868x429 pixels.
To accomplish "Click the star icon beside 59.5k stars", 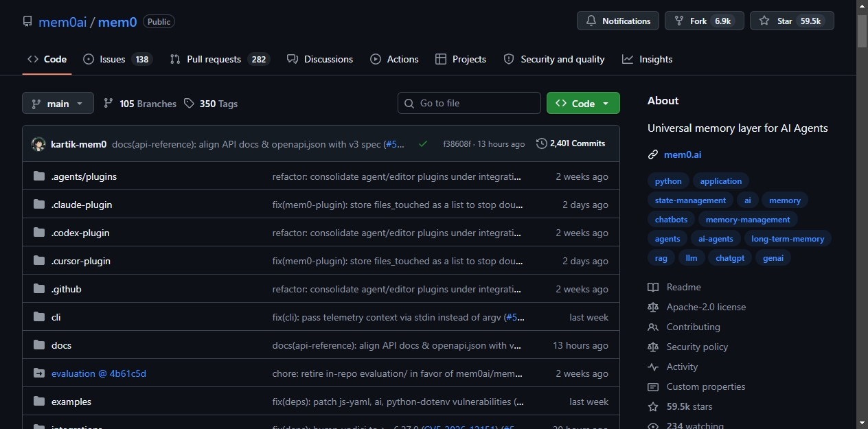I will [x=653, y=406].
